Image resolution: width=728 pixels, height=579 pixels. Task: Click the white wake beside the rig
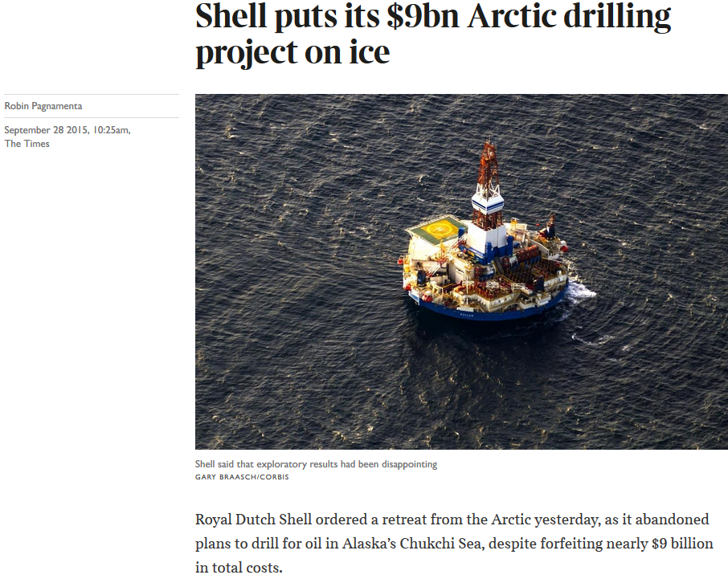coord(581,292)
